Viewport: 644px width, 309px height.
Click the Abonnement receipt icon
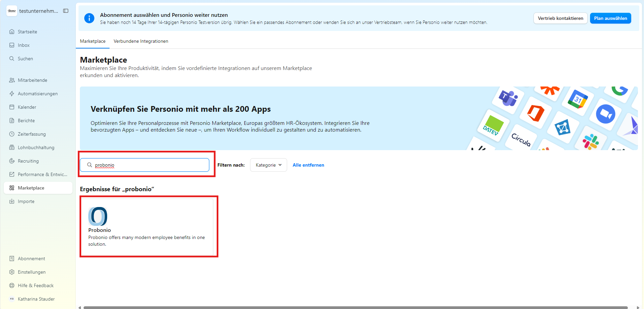coord(12,259)
